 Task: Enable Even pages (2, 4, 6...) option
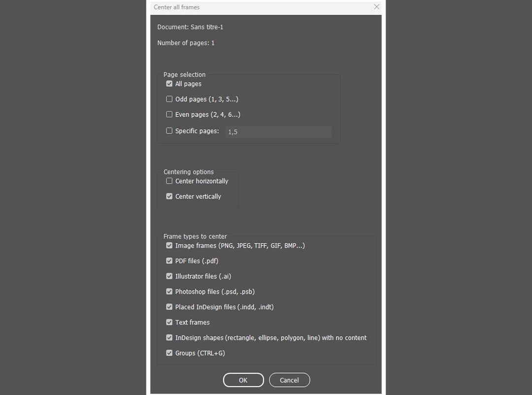click(169, 114)
